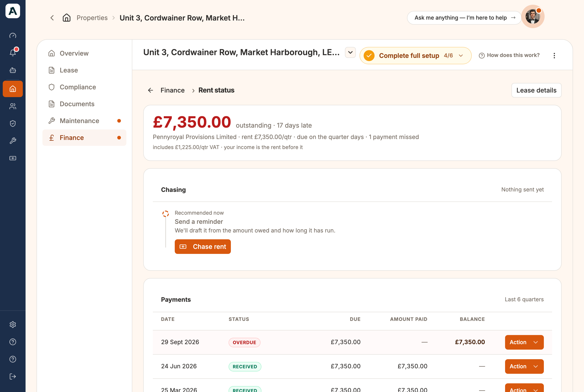Select the Properties home icon in sidebar
Viewport: 584px width, 392px height.
[x=13, y=89]
